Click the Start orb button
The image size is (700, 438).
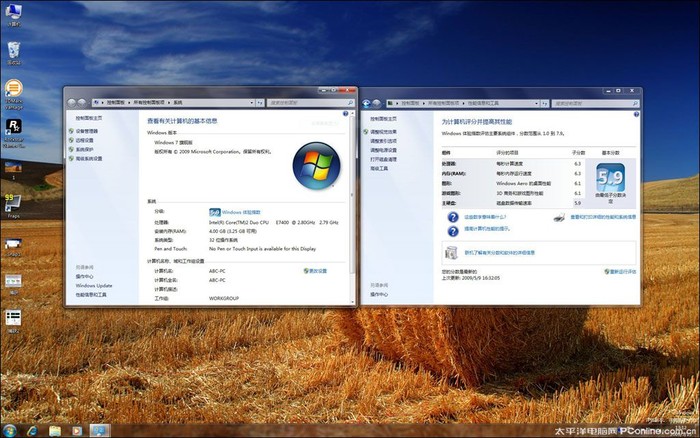[x=9, y=430]
